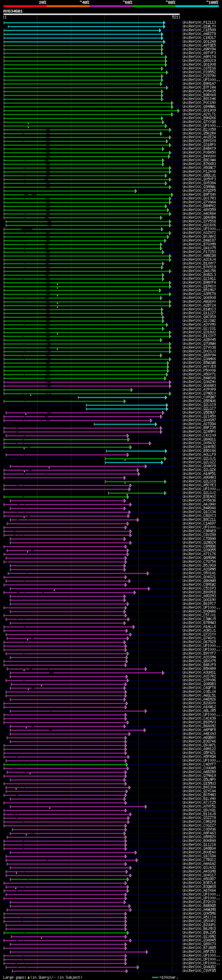Click the UniRef100_Q2LGZ2 hit label
222x980 pixels.
pos(199,462)
